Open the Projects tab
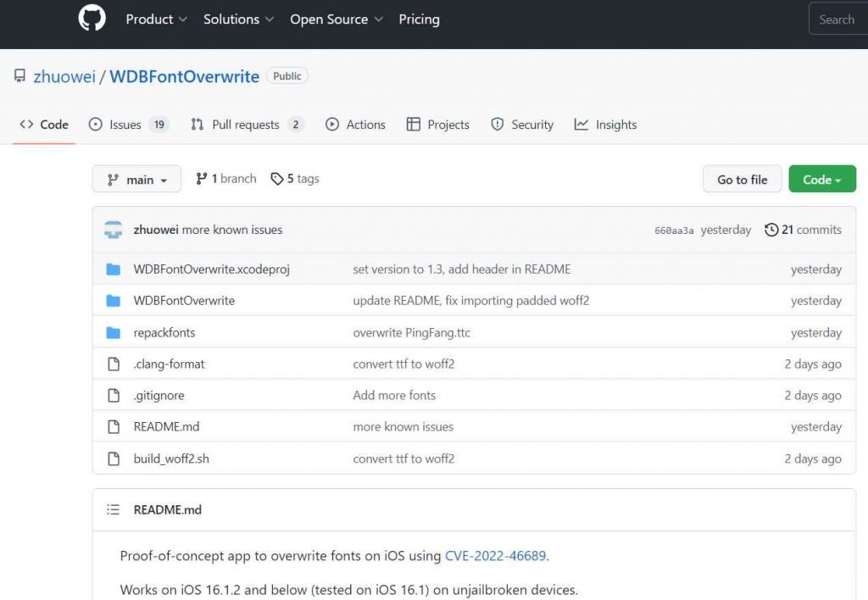This screenshot has width=868, height=600. coord(438,125)
